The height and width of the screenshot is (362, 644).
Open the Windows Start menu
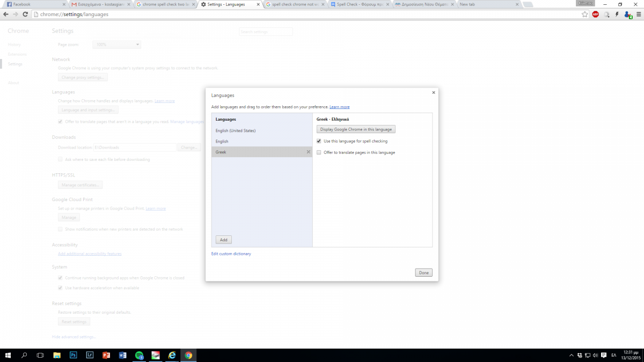[8, 355]
